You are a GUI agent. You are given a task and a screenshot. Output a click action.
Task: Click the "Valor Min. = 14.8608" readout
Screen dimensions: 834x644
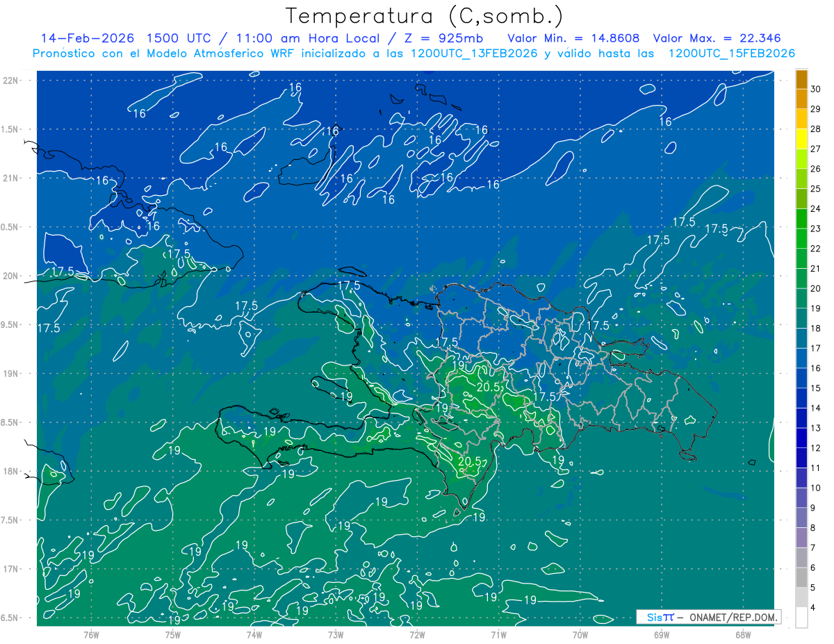click(573, 38)
